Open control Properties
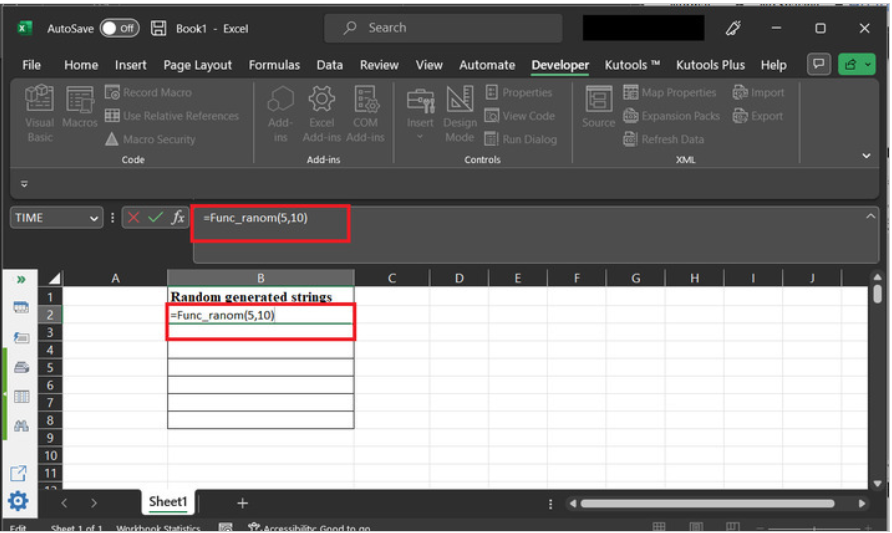The width and height of the screenshot is (892, 533). click(x=518, y=92)
